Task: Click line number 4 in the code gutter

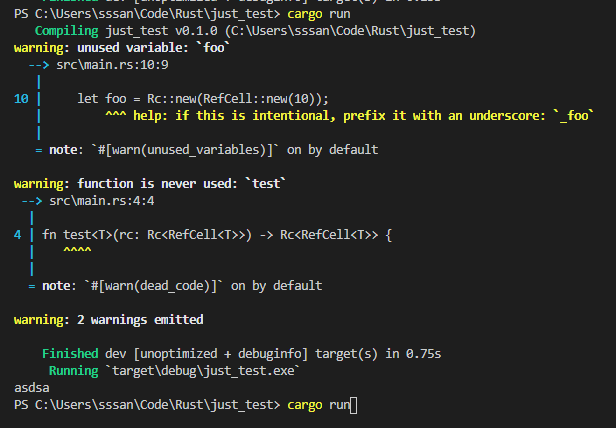Action: (x=18, y=235)
